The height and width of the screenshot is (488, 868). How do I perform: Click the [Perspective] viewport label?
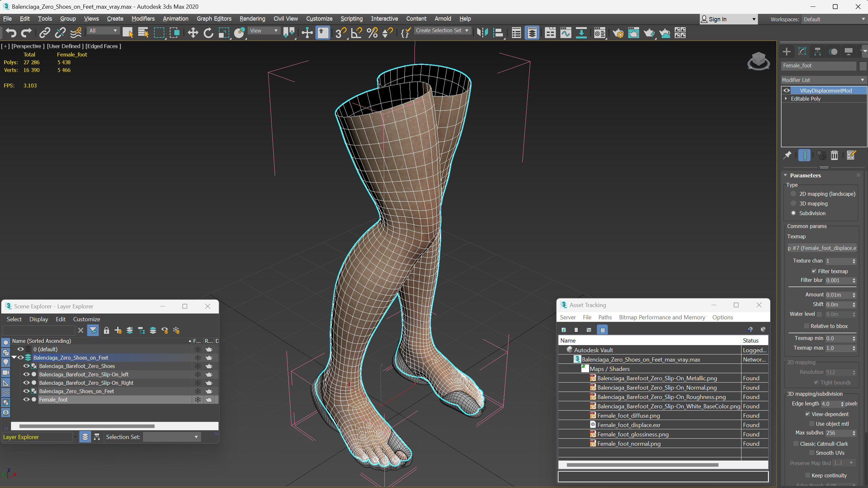coord(28,46)
